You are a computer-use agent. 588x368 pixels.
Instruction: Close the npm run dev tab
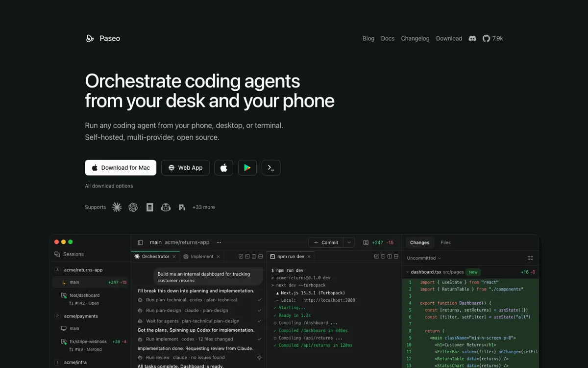point(310,257)
